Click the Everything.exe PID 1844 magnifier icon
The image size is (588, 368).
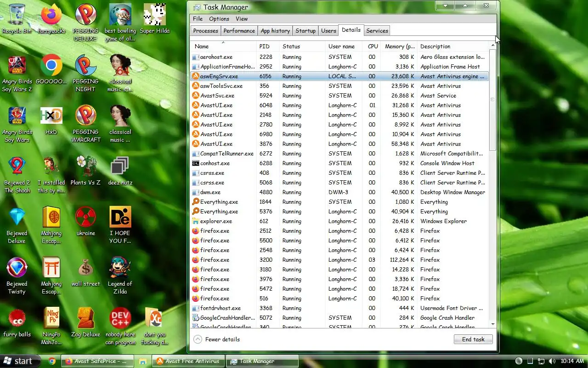(x=195, y=202)
